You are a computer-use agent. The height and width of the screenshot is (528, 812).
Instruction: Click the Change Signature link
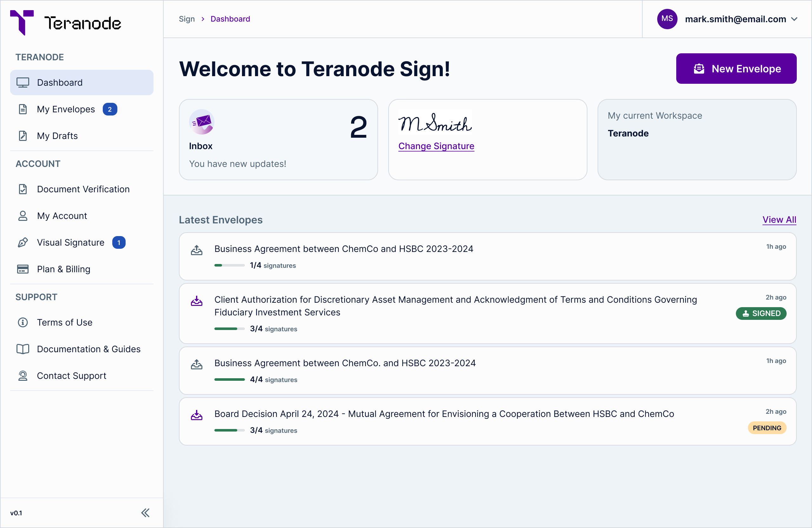coord(436,146)
